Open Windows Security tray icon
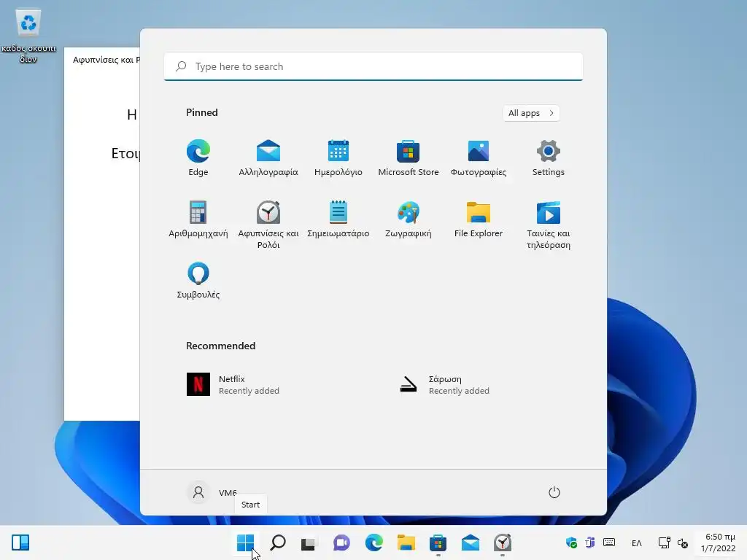The width and height of the screenshot is (747, 560). [x=571, y=542]
